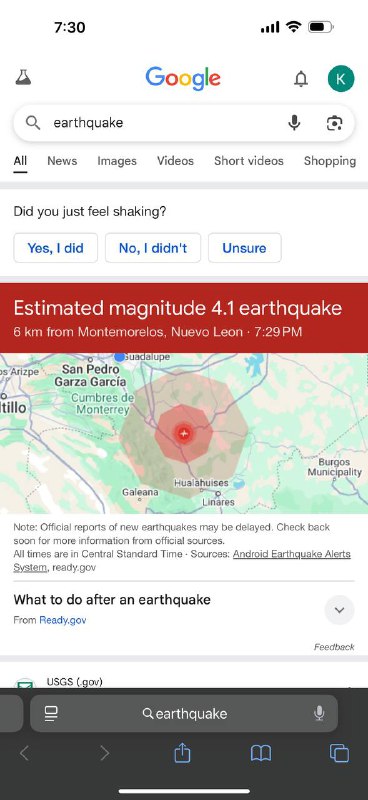Select the Images results tab
This screenshot has width=368, height=800.
click(x=117, y=161)
